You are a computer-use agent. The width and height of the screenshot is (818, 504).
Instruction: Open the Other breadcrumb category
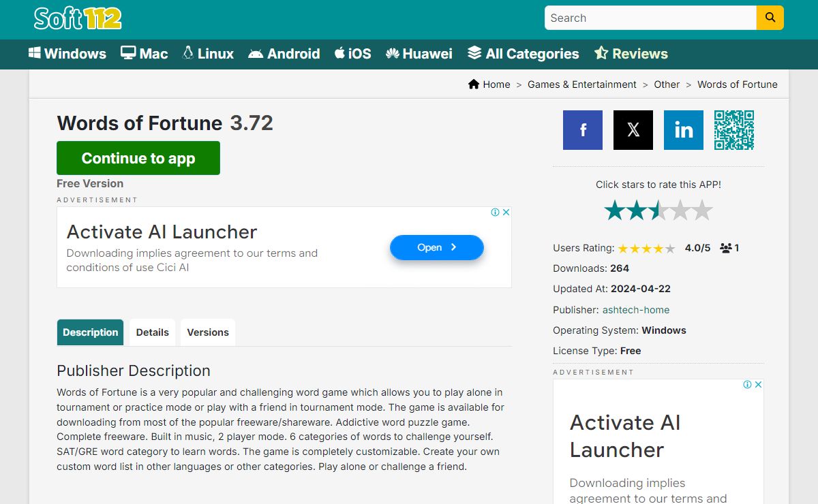tap(667, 84)
